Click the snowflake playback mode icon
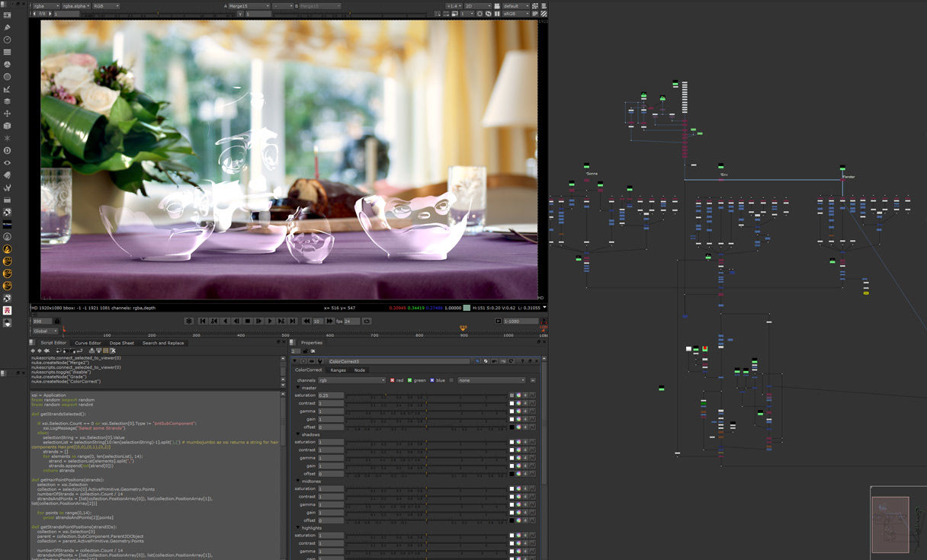 click(x=189, y=321)
